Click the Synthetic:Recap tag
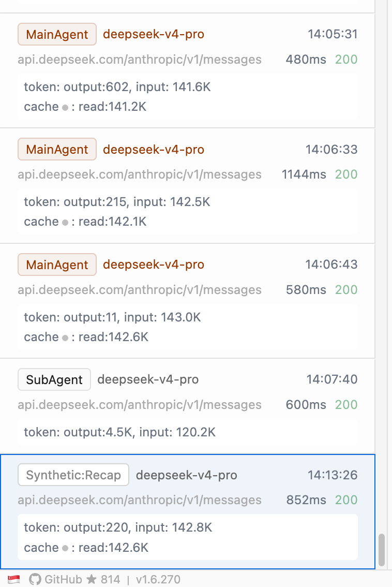Image resolution: width=392 pixels, height=587 pixels. tap(73, 475)
